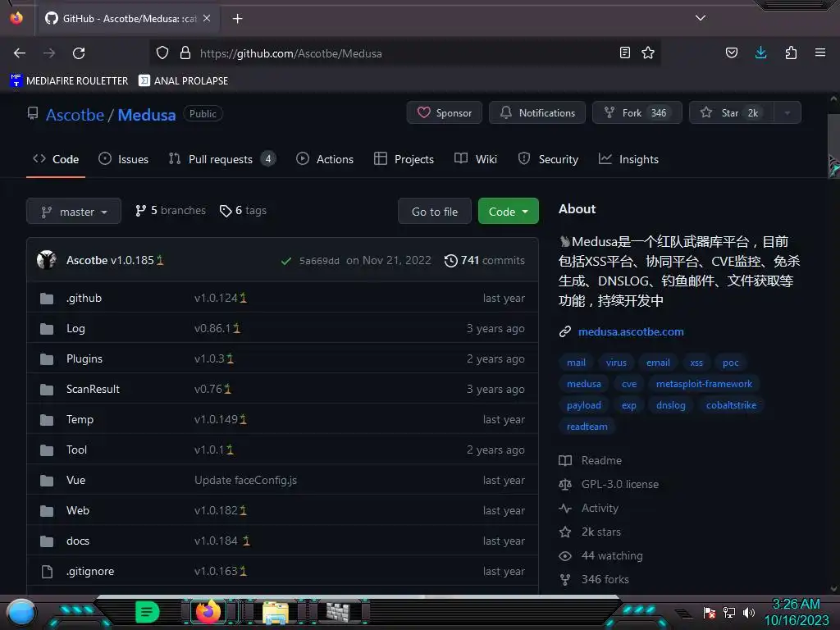Click the metasploit-framework topic tag
The image size is (840, 630).
click(x=704, y=384)
